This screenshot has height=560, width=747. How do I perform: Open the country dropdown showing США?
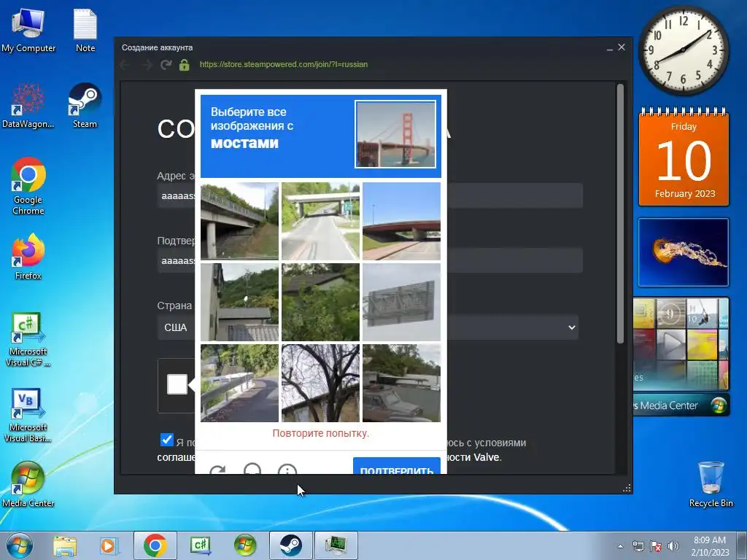pyautogui.click(x=368, y=327)
